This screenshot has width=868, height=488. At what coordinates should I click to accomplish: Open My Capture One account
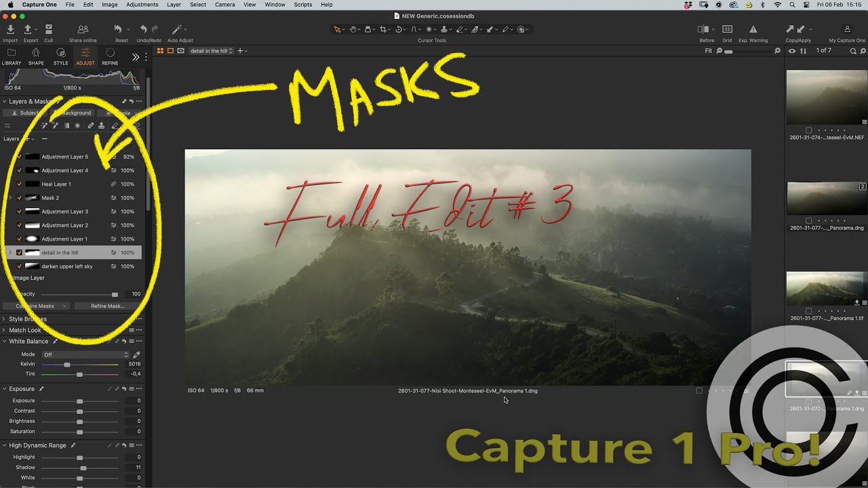click(x=847, y=30)
